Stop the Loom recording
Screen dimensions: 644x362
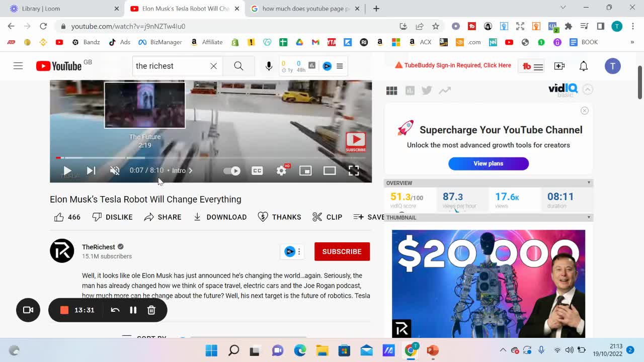(x=64, y=310)
